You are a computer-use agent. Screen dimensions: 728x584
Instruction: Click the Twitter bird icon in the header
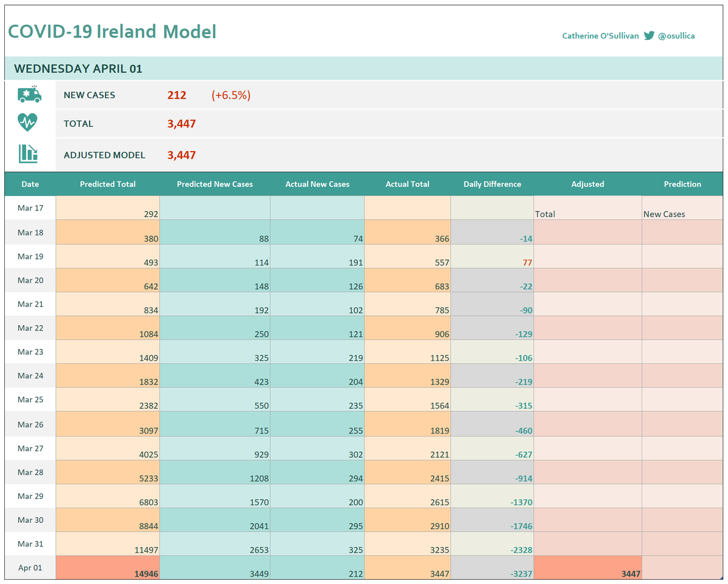click(x=649, y=36)
